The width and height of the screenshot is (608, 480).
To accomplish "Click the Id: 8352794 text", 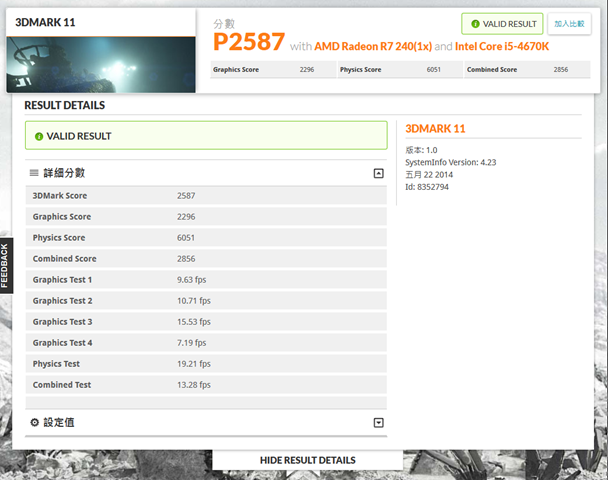I will (x=427, y=187).
